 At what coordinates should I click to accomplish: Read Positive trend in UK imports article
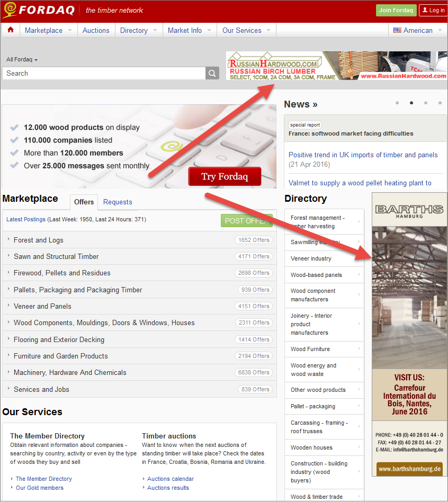click(x=363, y=155)
